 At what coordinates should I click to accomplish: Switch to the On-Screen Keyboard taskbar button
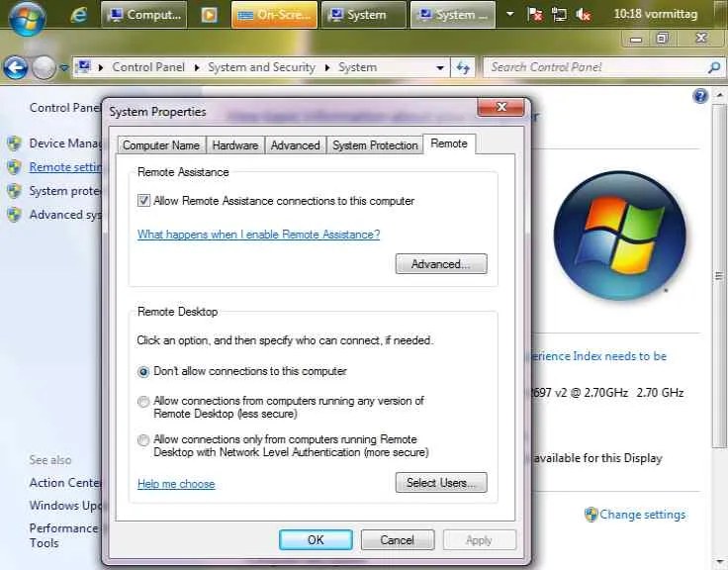point(274,15)
